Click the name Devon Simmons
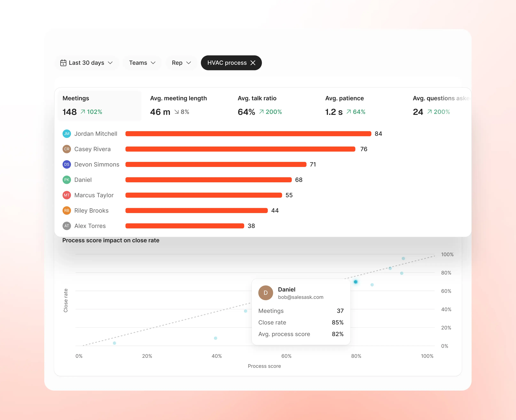This screenshot has height=420, width=516. coord(97,164)
